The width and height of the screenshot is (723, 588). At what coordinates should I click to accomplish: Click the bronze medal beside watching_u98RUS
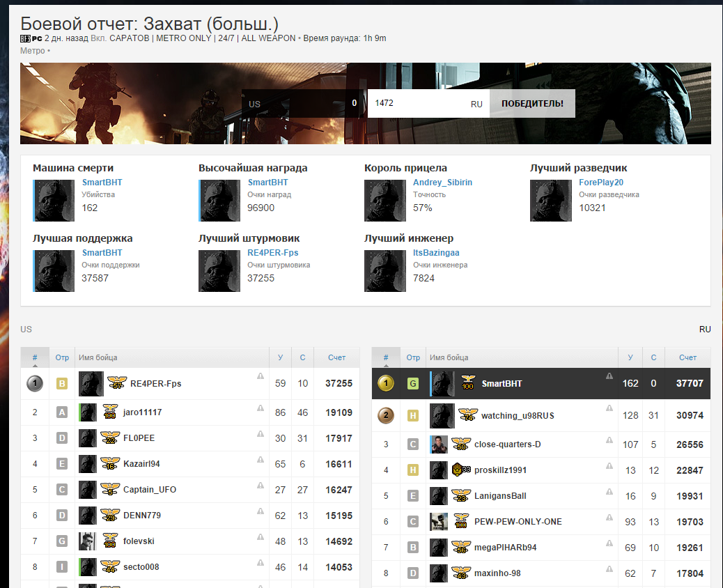(x=385, y=416)
